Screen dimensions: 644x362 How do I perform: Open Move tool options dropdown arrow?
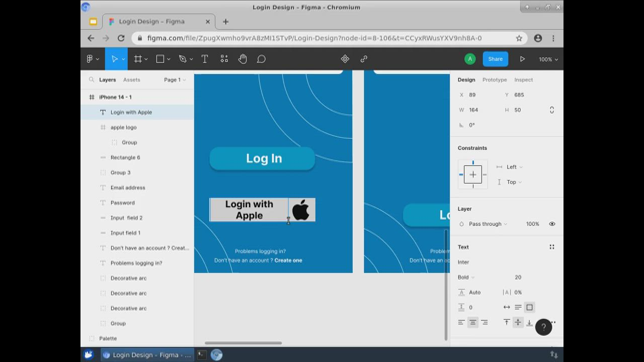click(123, 59)
